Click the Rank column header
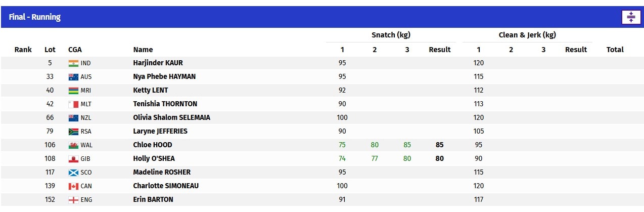Viewport: 644px width, 212px height. [x=23, y=50]
